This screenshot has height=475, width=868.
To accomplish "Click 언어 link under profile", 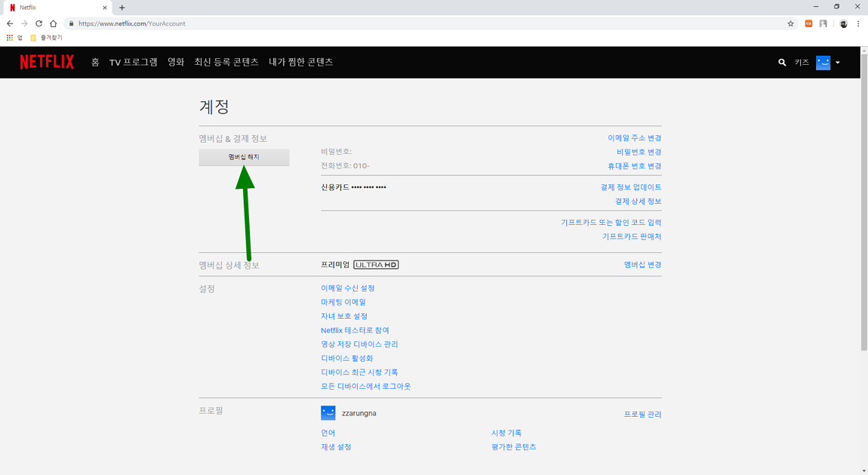I will click(x=328, y=433).
